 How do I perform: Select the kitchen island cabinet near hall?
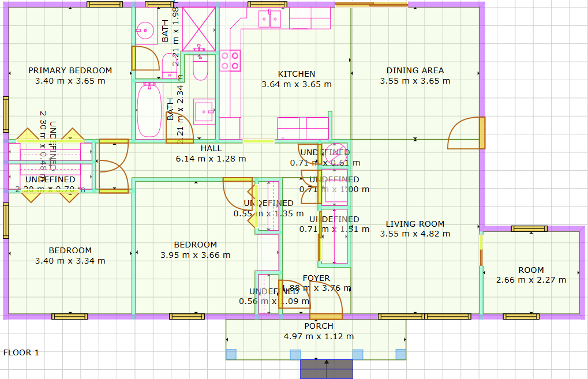pyautogui.click(x=303, y=128)
